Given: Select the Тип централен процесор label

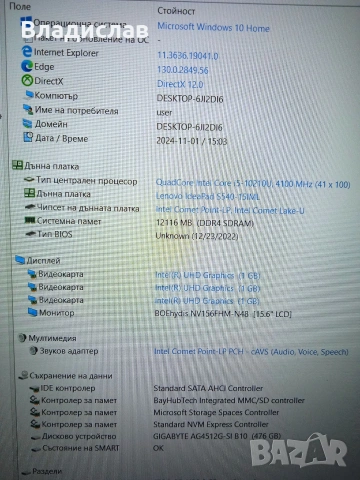Looking at the screenshot, I should point(87,181).
